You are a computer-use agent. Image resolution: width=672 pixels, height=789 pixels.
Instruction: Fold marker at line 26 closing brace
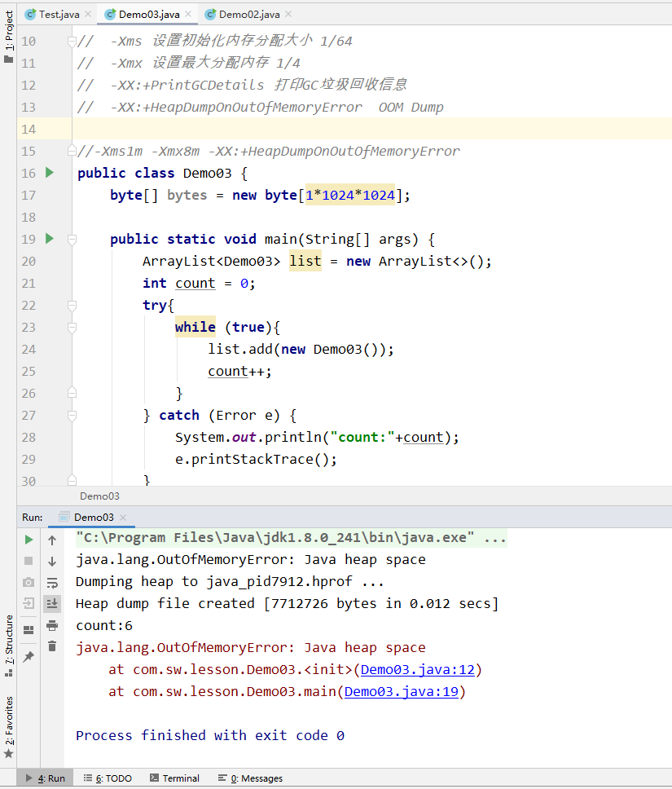pos(72,393)
